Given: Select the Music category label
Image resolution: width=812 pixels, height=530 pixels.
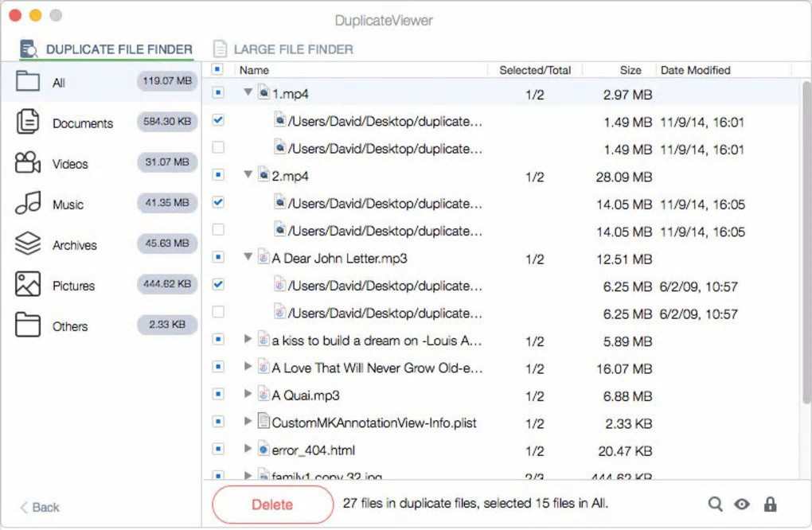Looking at the screenshot, I should [68, 205].
